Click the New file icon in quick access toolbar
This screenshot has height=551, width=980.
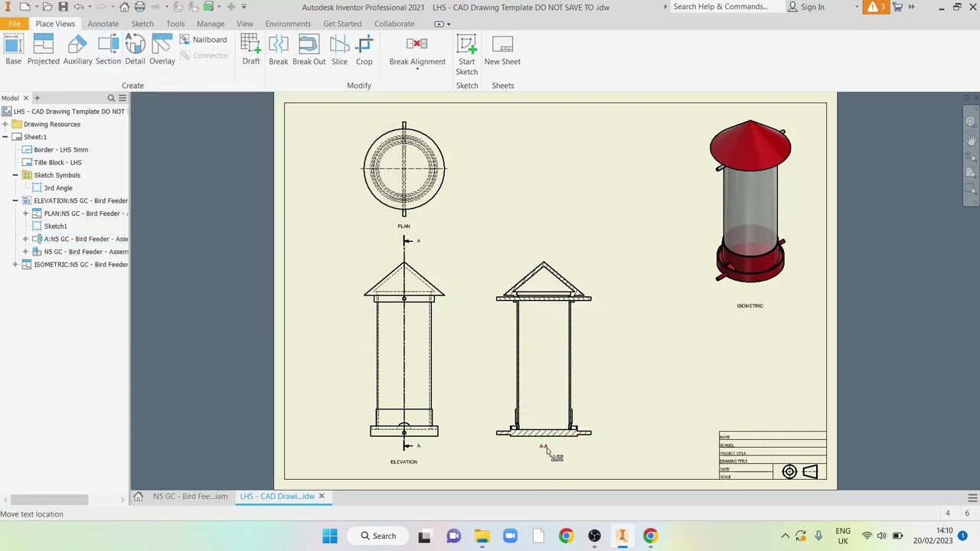25,7
